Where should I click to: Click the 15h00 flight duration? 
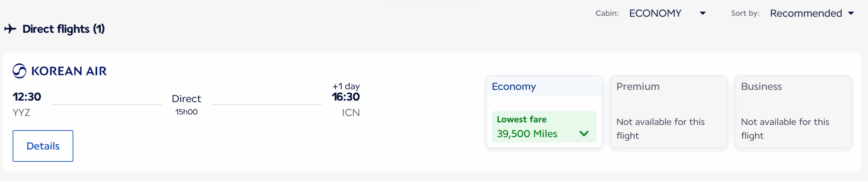(186, 112)
